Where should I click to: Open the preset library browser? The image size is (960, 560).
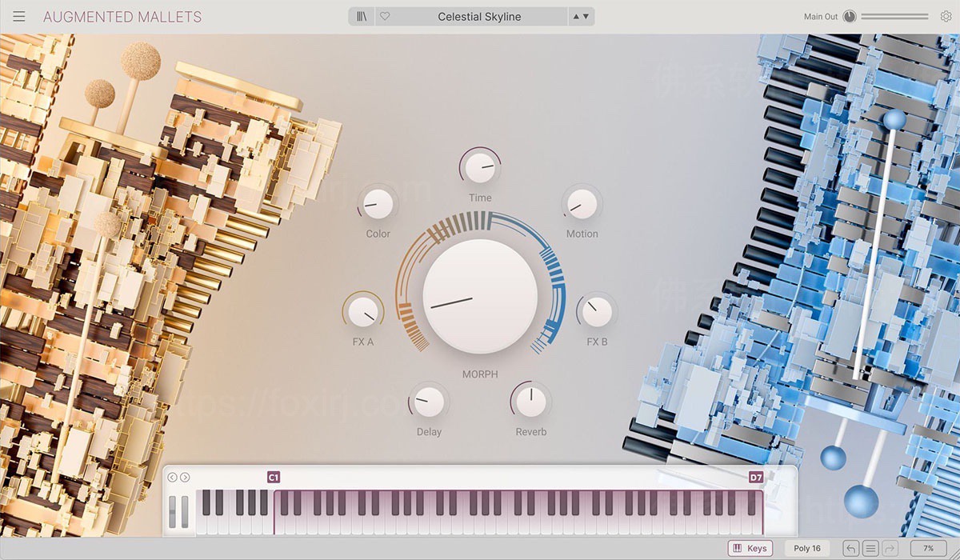pos(362,15)
